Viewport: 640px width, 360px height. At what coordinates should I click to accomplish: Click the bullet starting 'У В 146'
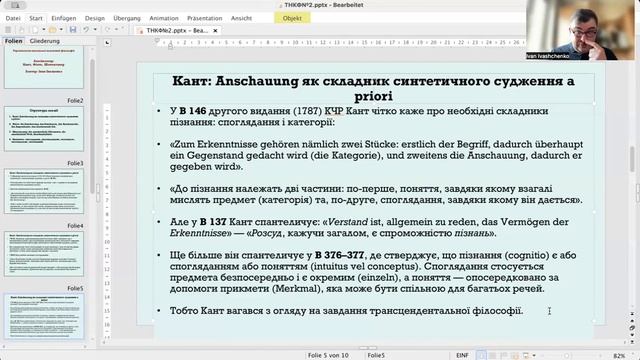pos(359,116)
